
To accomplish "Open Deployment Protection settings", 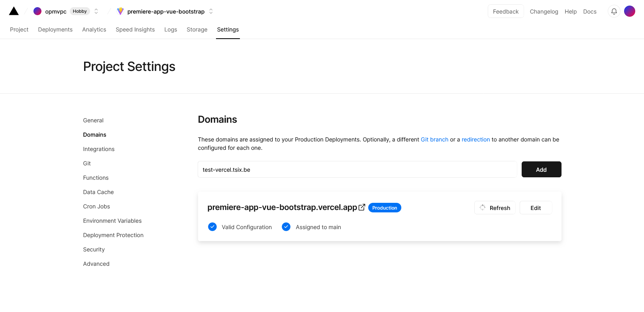I will pos(113,235).
